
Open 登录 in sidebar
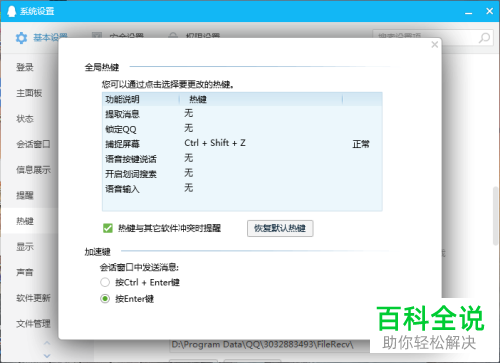(x=25, y=67)
